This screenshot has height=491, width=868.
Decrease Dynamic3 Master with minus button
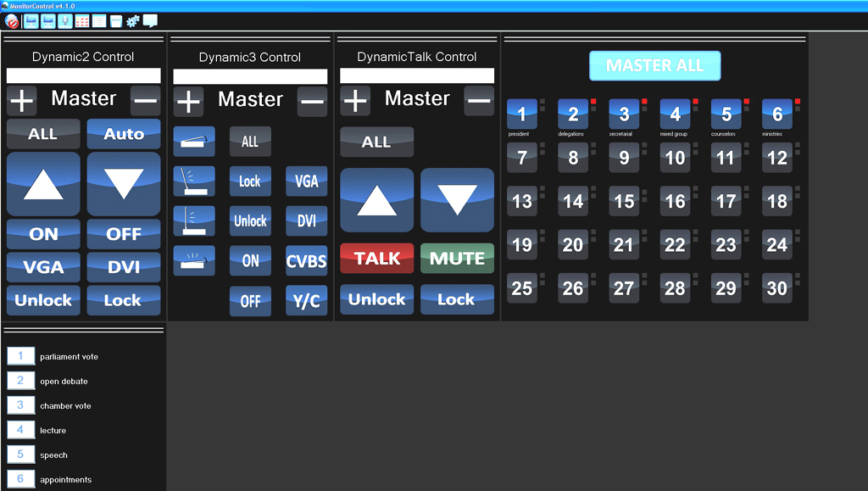click(x=312, y=102)
